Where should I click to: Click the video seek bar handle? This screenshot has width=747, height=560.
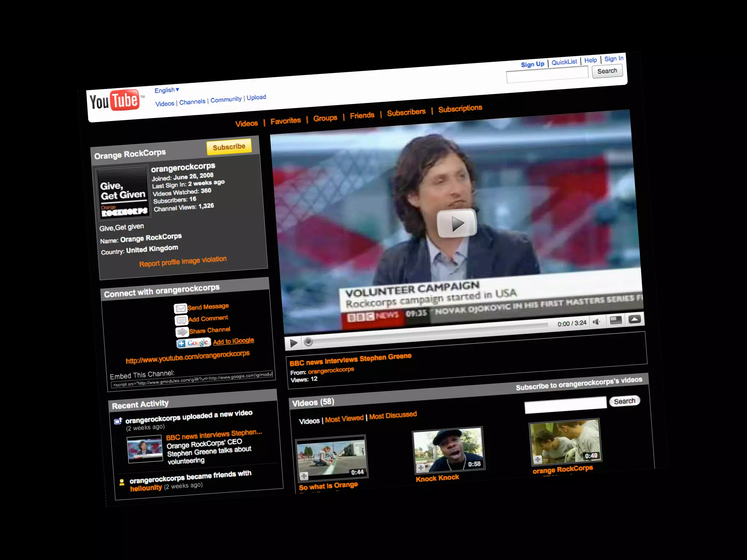[x=308, y=342]
